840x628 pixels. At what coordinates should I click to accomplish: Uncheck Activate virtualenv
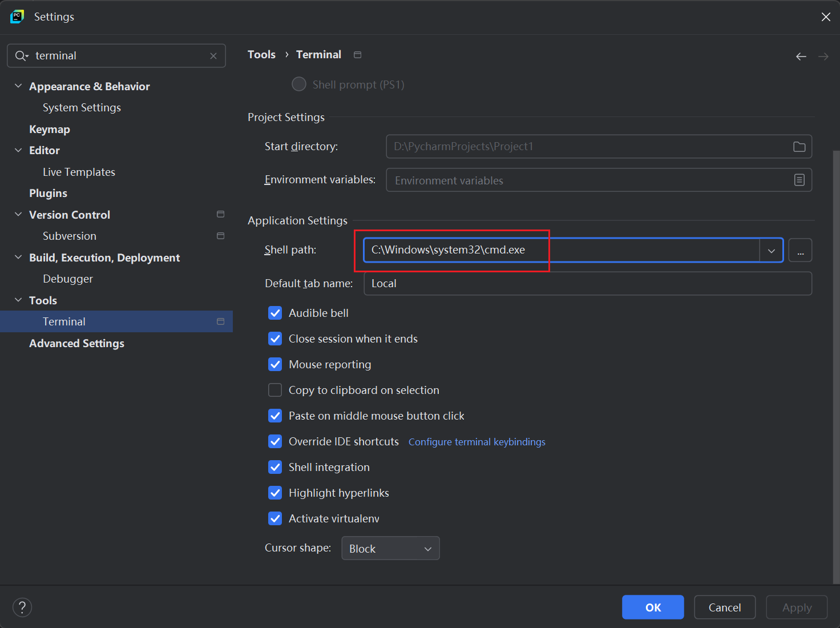(275, 518)
